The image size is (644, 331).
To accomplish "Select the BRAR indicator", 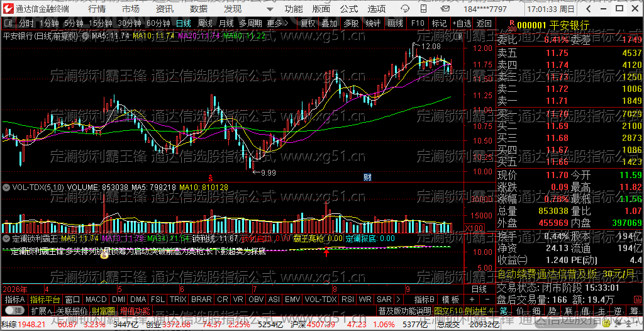I will 201,299.
